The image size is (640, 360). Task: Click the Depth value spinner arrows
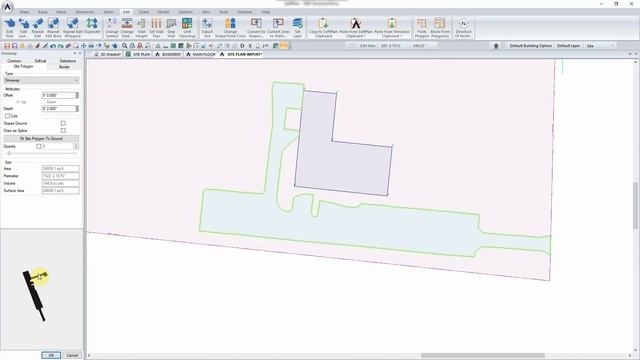click(77, 109)
